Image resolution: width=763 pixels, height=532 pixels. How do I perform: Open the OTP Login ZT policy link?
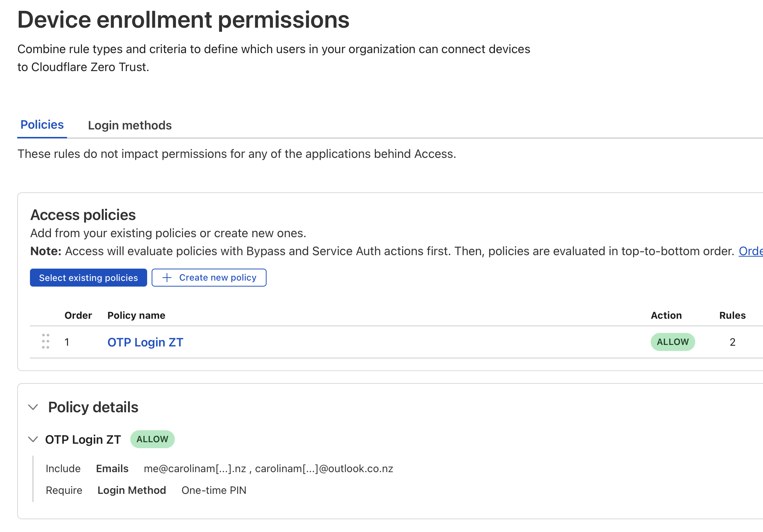(x=145, y=342)
